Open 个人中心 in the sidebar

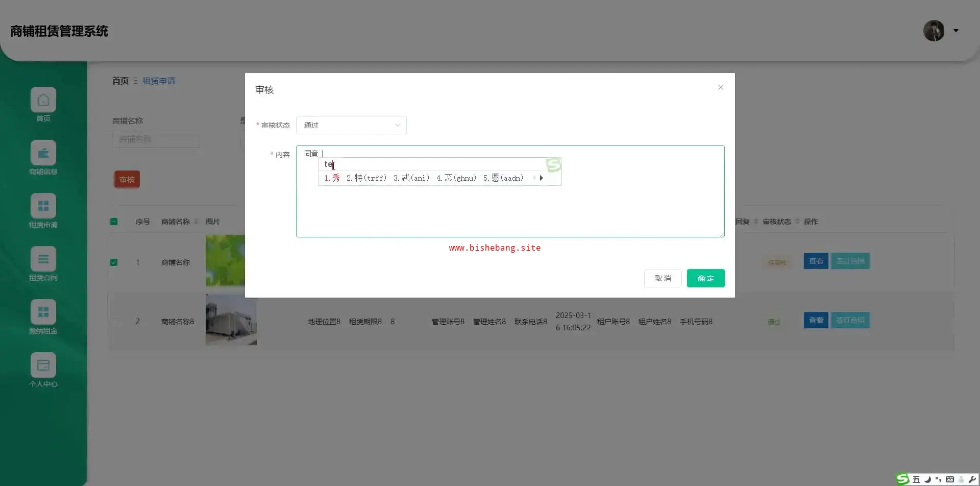[x=43, y=370]
